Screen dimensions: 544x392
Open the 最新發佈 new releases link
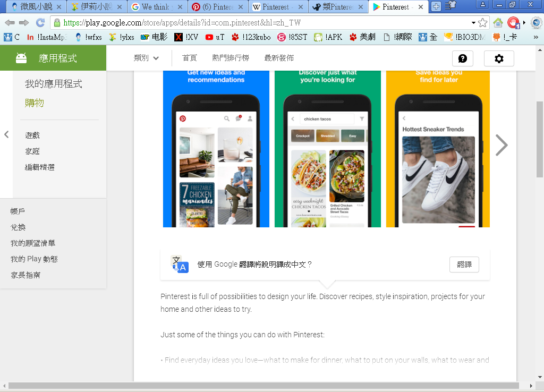279,58
